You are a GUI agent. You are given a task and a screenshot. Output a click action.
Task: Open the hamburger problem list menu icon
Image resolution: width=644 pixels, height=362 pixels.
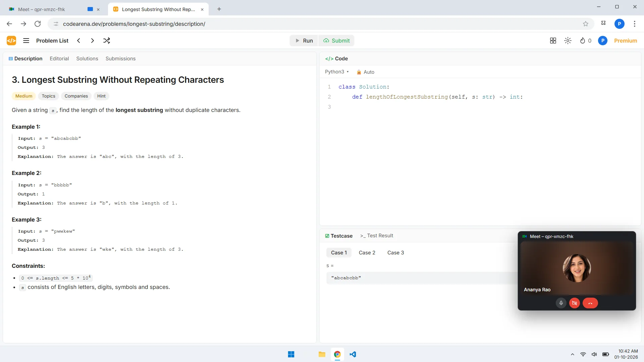click(26, 41)
